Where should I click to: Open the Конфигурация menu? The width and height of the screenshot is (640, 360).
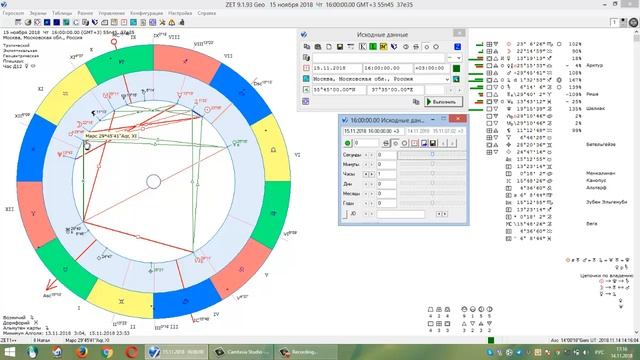click(147, 13)
